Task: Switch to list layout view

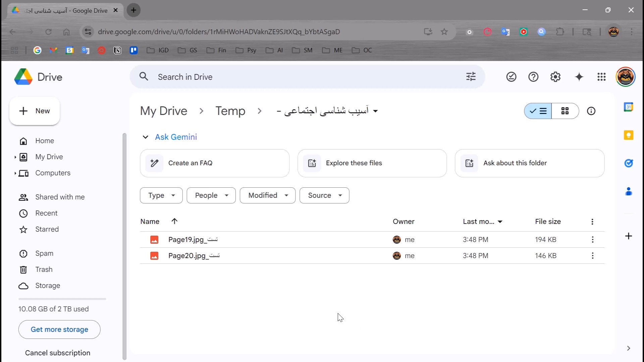Action: (x=538, y=111)
